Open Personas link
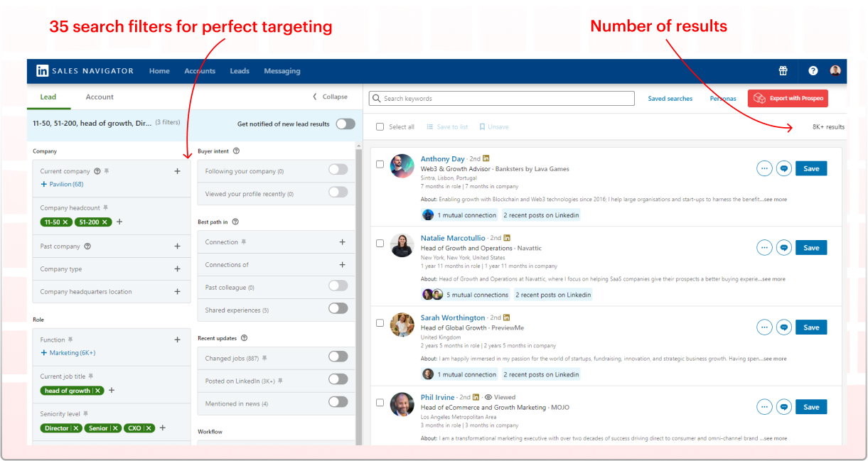 (x=723, y=99)
